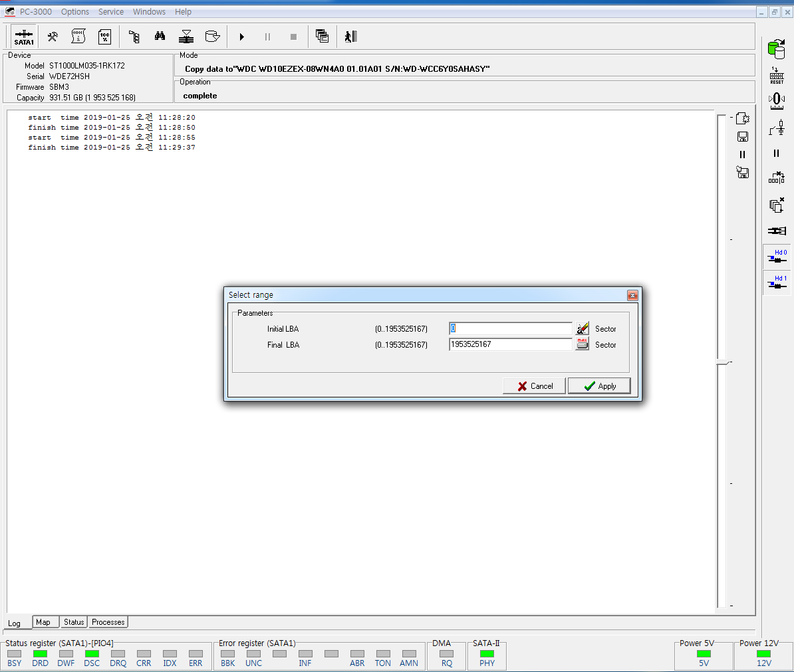Click model text ST1000LM035-1RK172

point(86,66)
